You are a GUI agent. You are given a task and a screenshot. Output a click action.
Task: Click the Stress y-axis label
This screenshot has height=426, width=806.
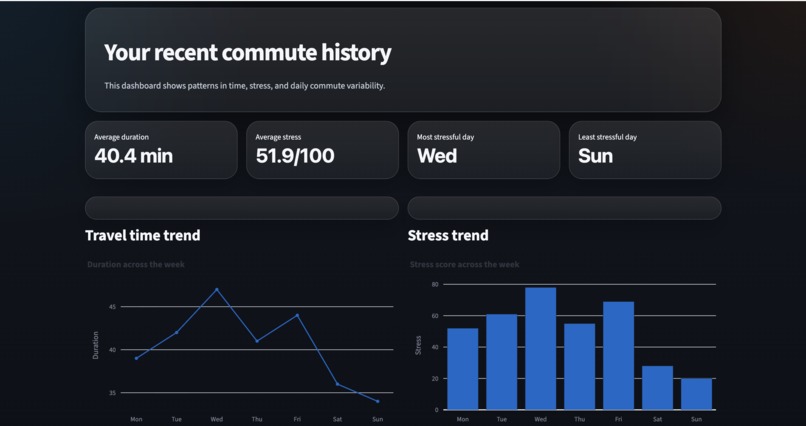pos(418,345)
